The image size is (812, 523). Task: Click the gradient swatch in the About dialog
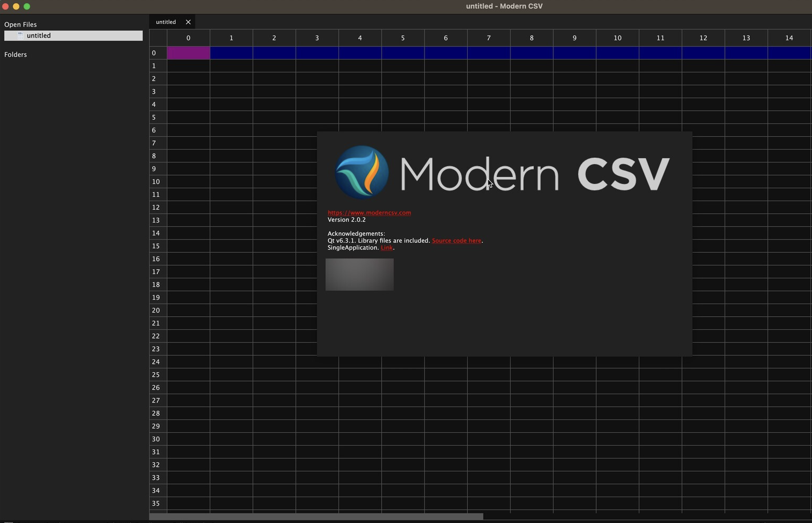pyautogui.click(x=360, y=274)
